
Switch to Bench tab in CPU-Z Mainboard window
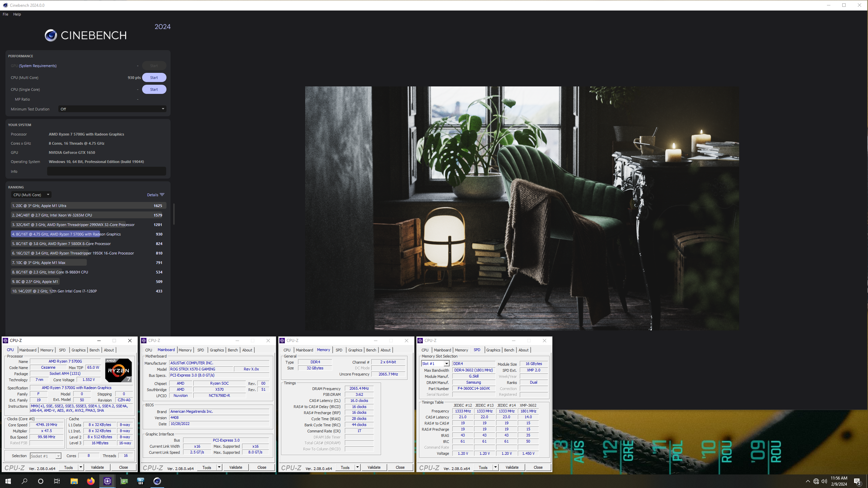click(233, 350)
